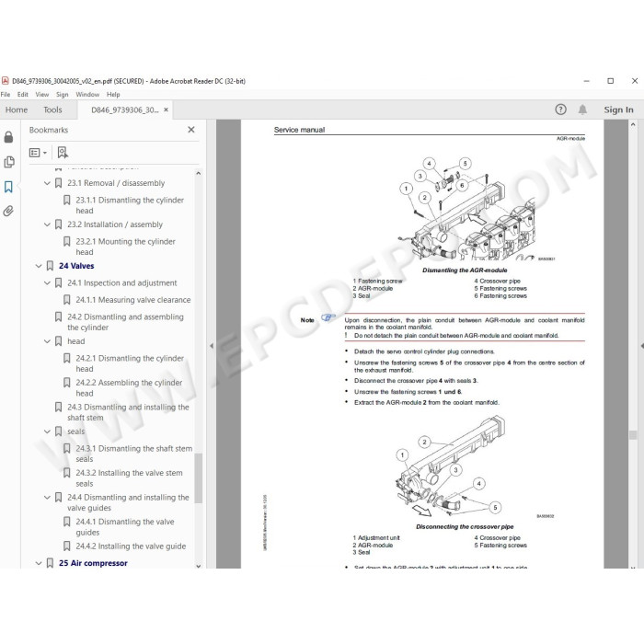Image resolution: width=644 pixels, height=644 pixels.
Task: Click the 'Disconnecting the crossover pipe' caption
Action: (x=465, y=526)
